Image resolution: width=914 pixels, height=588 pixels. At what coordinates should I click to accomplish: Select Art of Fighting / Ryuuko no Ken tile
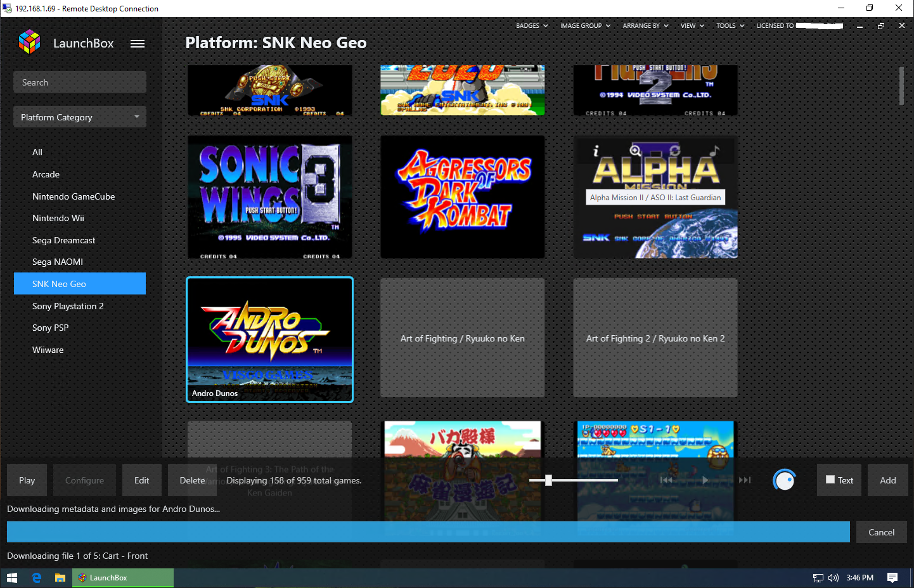[463, 338]
